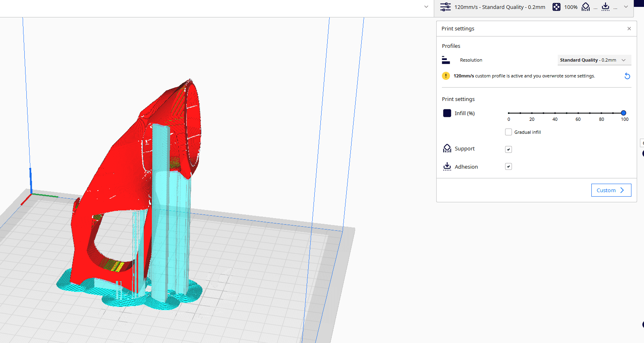Enable the Gradual infill checkbox
Screen dimensions: 644x343
(x=508, y=132)
